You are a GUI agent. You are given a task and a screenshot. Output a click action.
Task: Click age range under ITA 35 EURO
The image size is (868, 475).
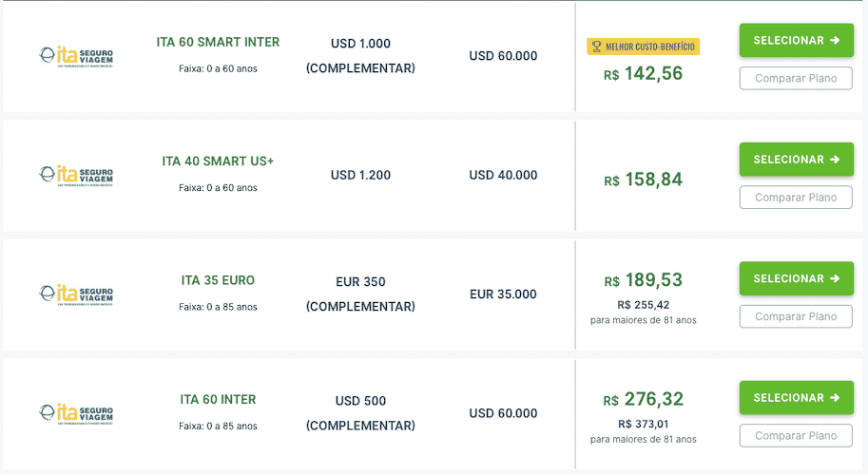pos(218,307)
